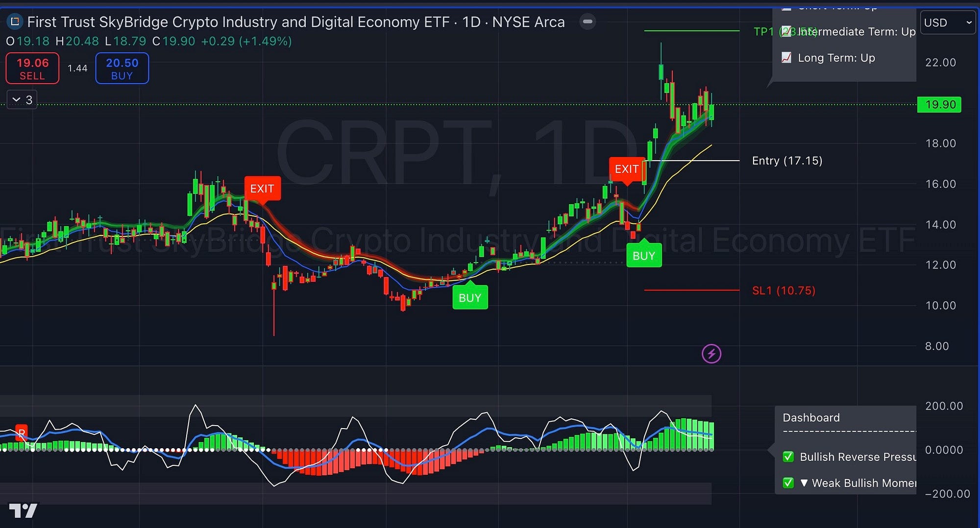Click the EXIT signal label near the Entry line
Viewport: 980px width, 528px height.
627,169
